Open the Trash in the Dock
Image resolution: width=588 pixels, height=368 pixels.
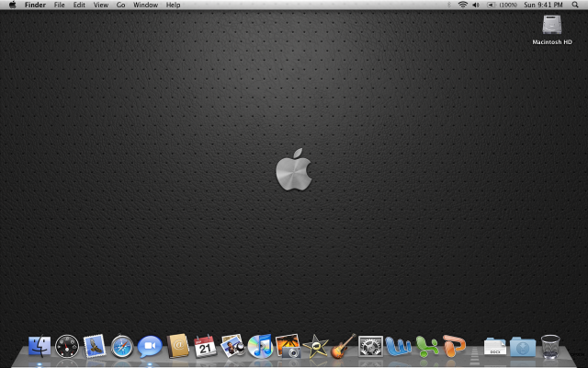[x=550, y=347]
